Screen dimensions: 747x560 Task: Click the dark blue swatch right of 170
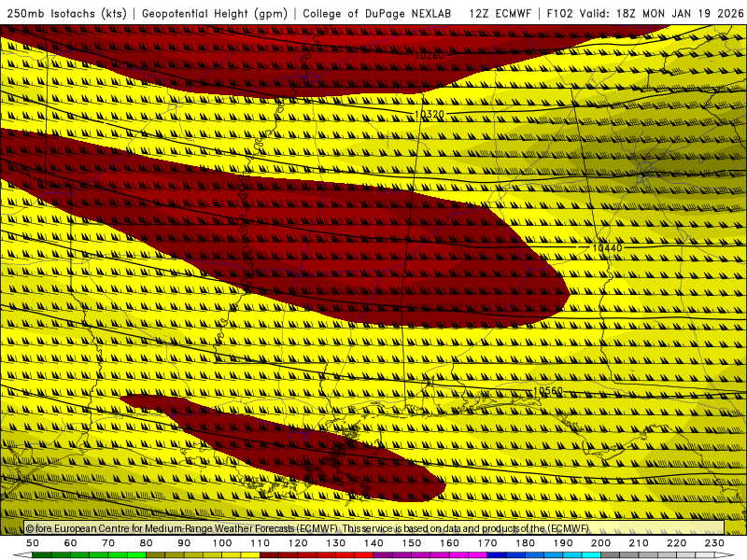(x=497, y=555)
